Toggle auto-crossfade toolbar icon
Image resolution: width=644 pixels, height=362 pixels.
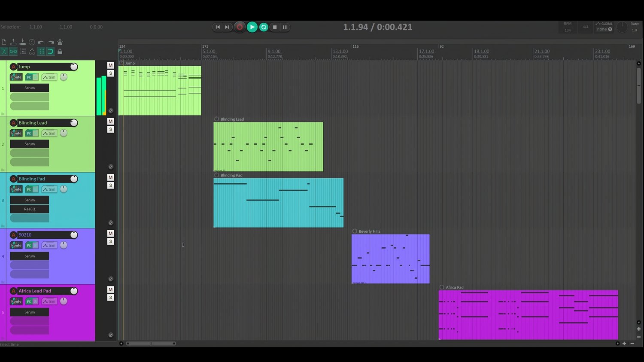tap(4, 52)
